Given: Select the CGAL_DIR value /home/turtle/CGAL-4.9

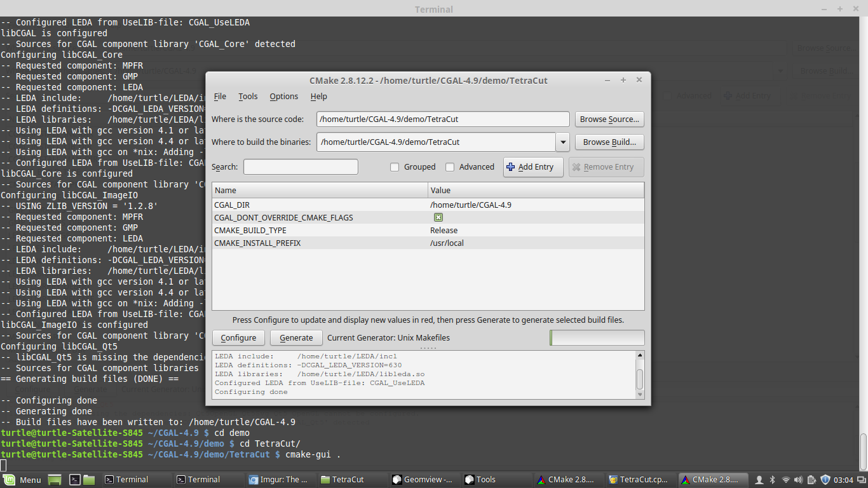Looking at the screenshot, I should coord(471,205).
